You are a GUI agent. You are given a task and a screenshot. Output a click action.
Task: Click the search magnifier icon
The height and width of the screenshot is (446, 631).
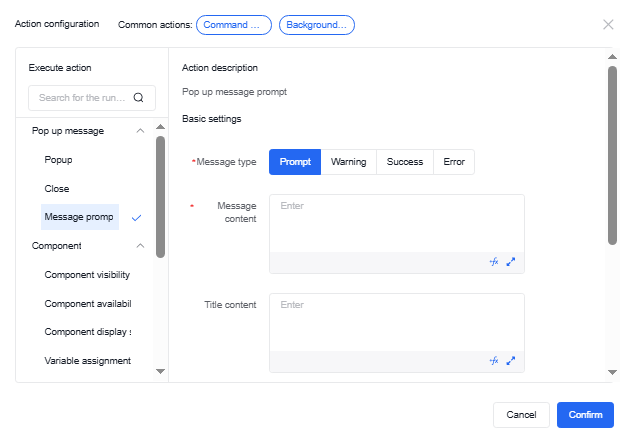pyautogui.click(x=139, y=98)
